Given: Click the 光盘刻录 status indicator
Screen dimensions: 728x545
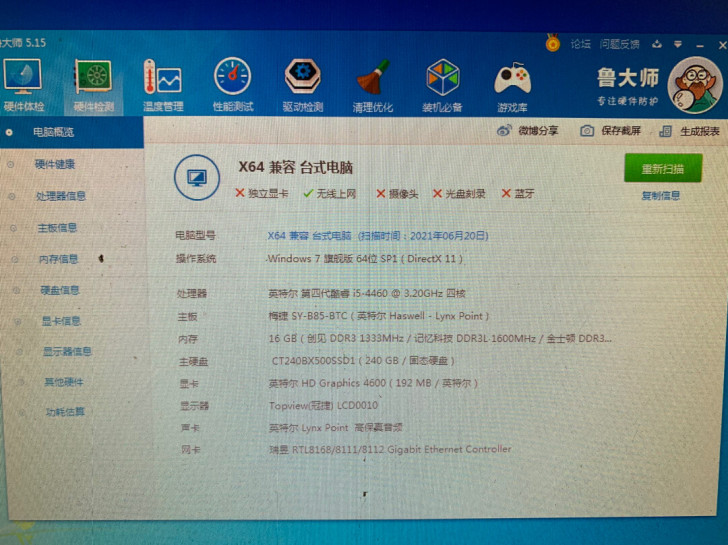Looking at the screenshot, I should tap(459, 194).
